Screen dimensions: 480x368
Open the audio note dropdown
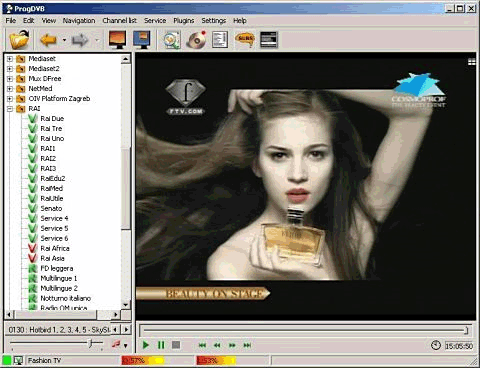tap(125, 345)
